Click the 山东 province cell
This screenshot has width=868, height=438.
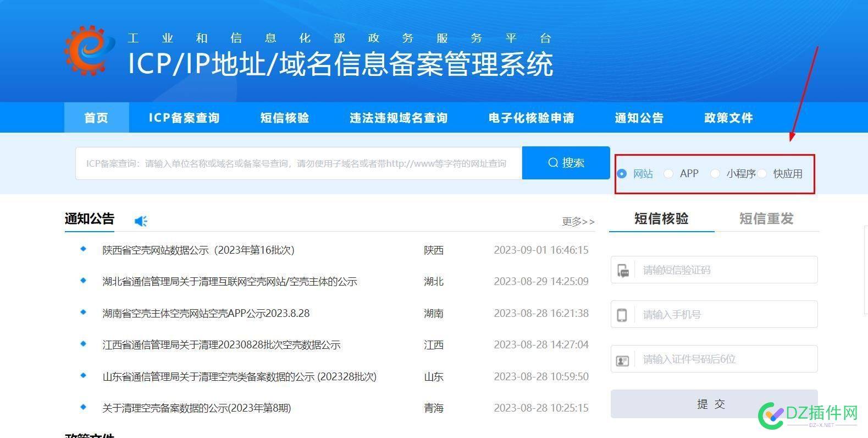434,376
